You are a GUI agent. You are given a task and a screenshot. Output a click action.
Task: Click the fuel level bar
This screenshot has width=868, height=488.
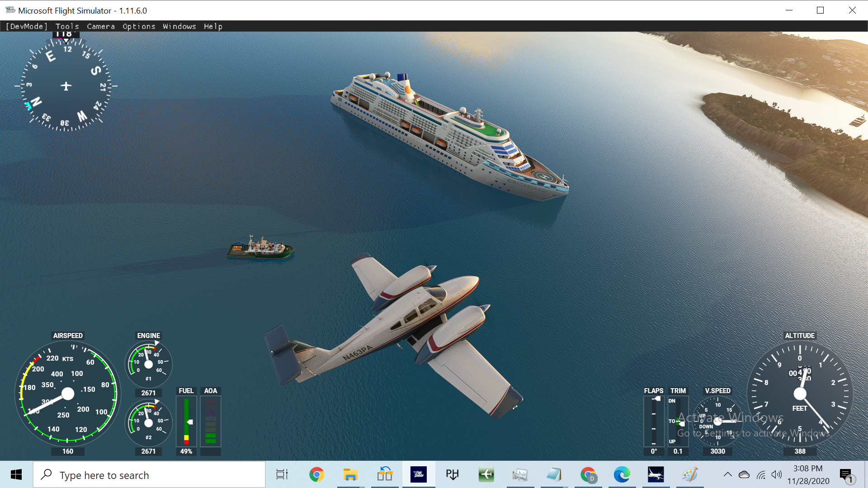pos(186,421)
